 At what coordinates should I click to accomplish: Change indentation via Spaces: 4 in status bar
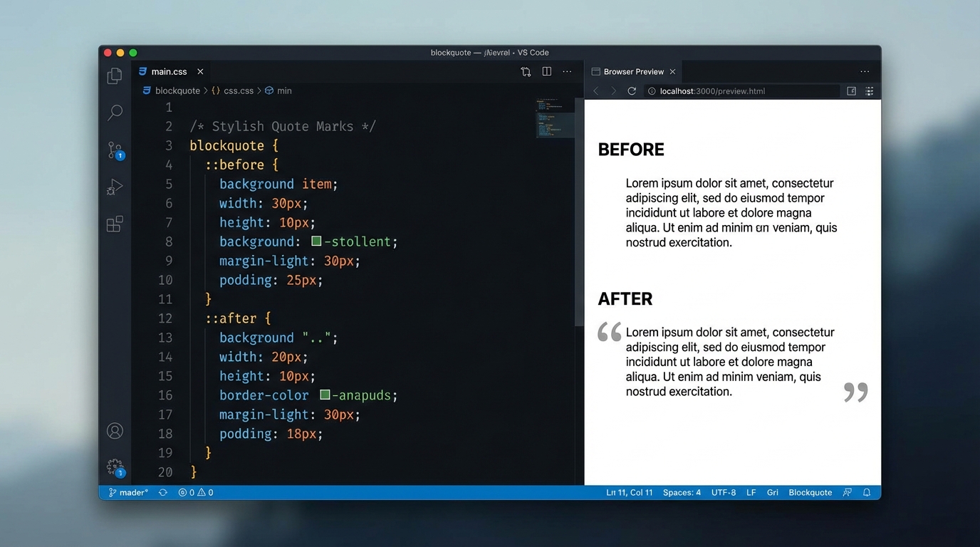point(682,492)
